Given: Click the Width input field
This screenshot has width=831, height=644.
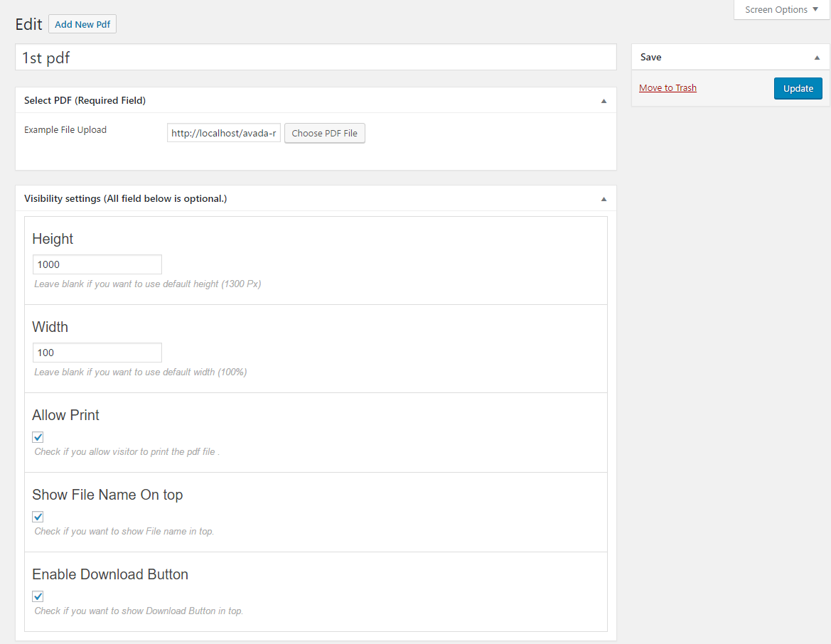Looking at the screenshot, I should (x=97, y=353).
